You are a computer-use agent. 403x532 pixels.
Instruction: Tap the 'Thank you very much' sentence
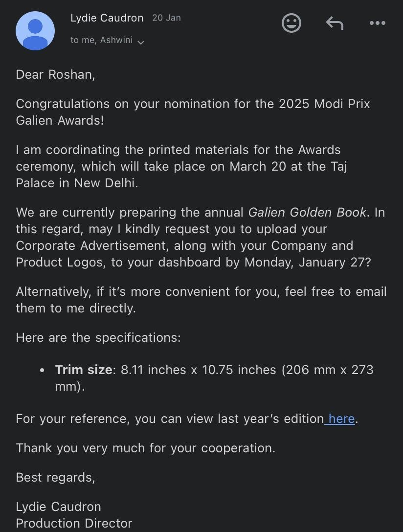pos(146,448)
